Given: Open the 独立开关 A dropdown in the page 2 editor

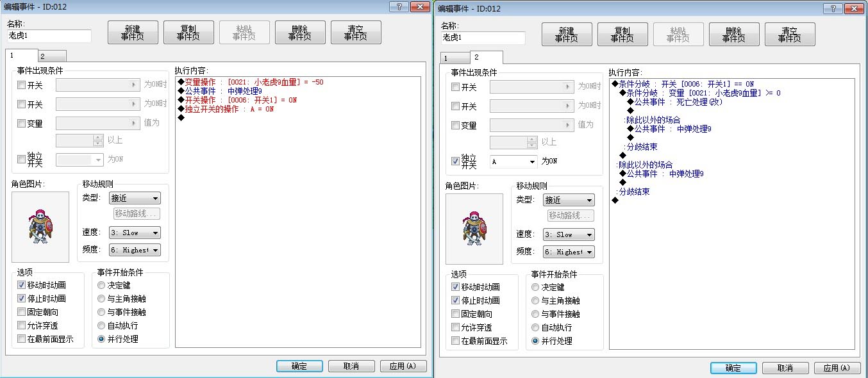Looking at the screenshot, I should coord(513,162).
